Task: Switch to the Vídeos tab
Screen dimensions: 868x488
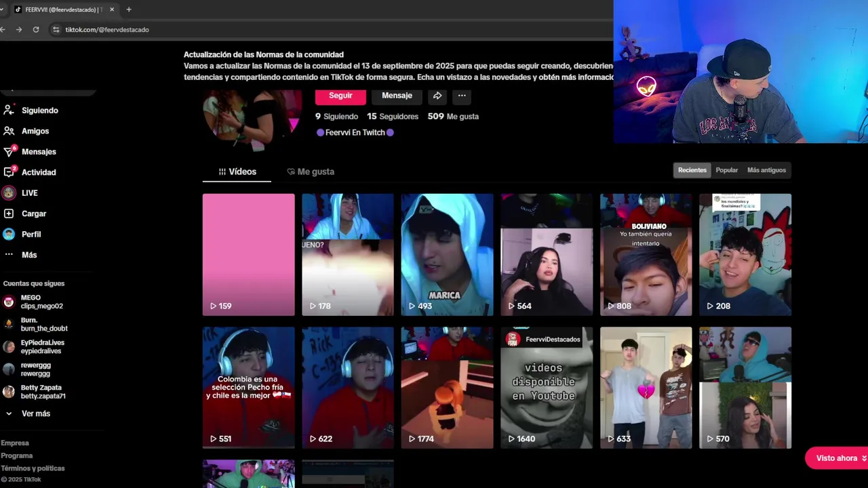Action: click(237, 171)
